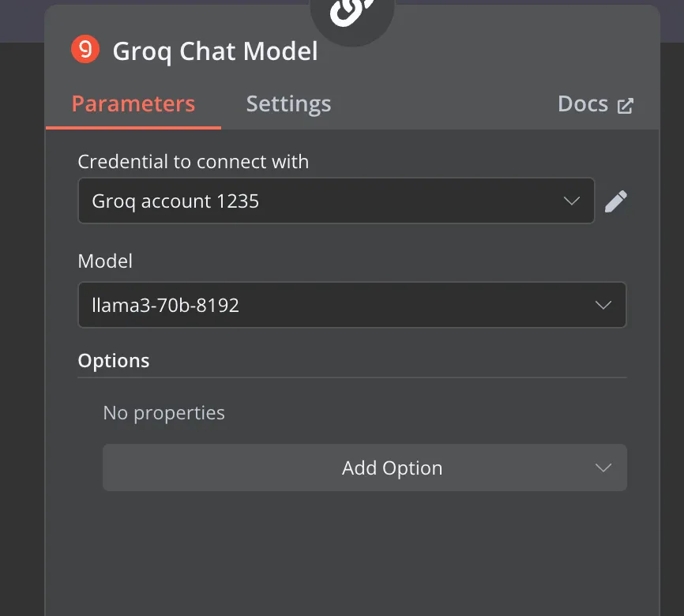Open the llama3-70b-8192 model dropdown
This screenshot has width=684, height=616.
coord(352,305)
